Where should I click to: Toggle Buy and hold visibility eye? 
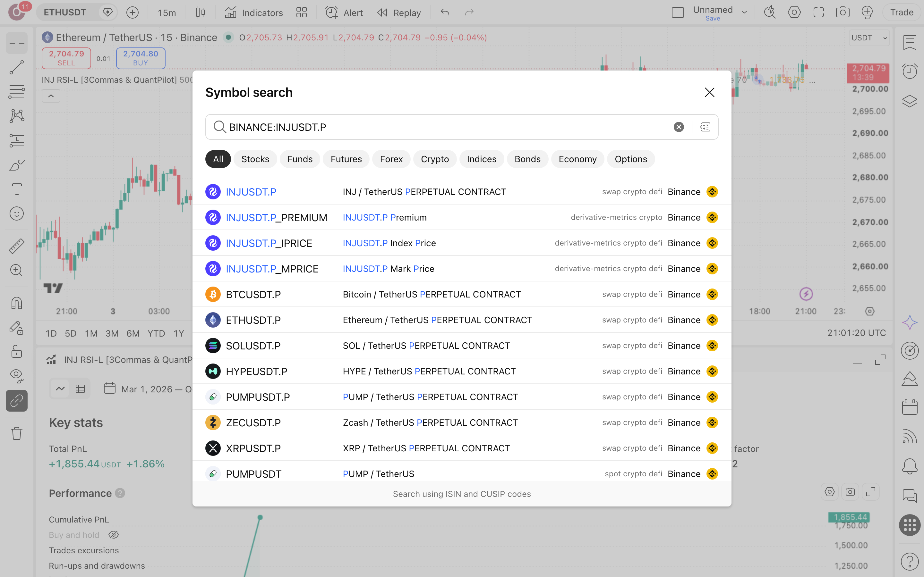click(113, 535)
